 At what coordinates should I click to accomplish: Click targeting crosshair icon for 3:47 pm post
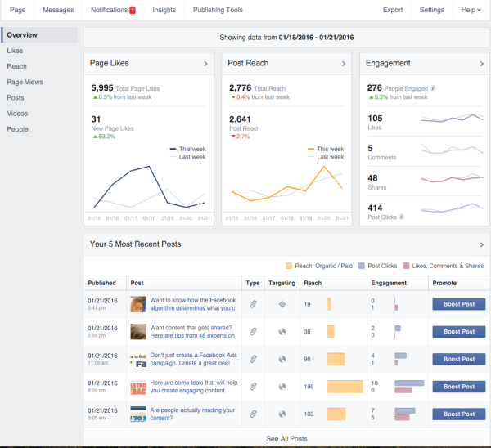coord(282,304)
